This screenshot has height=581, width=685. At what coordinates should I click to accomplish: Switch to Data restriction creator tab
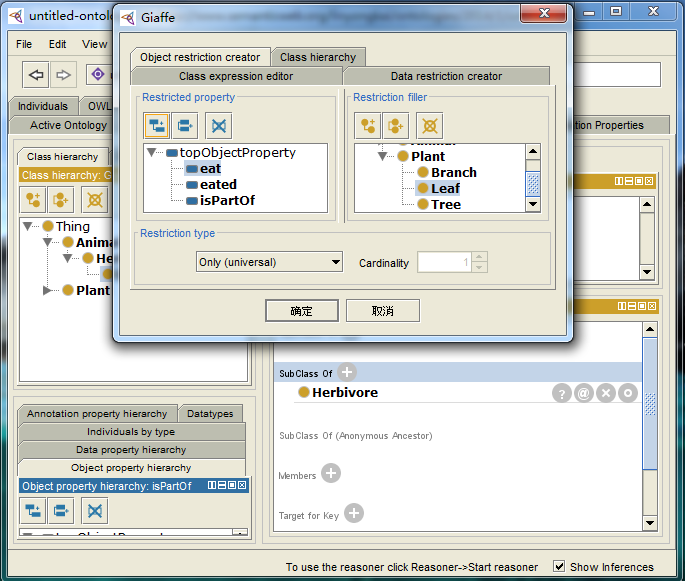tap(446, 76)
